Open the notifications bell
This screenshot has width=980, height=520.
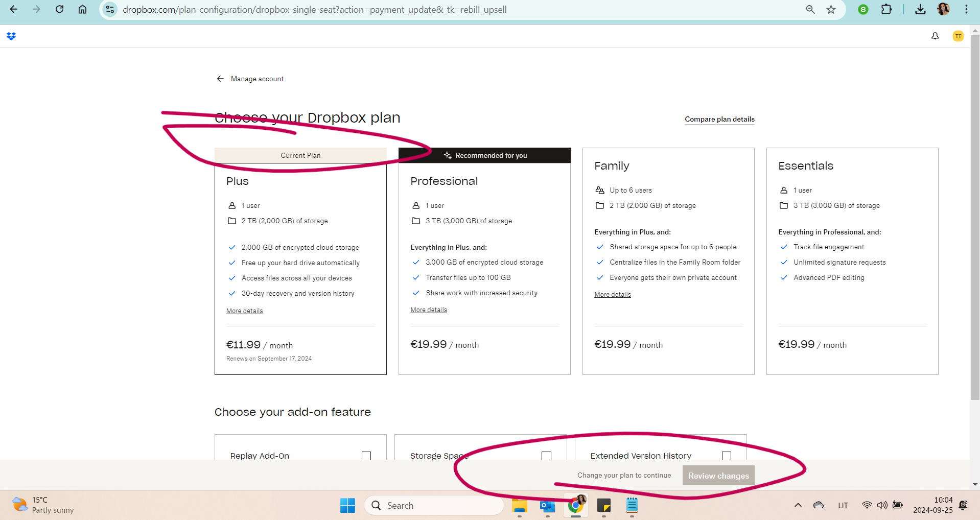pyautogui.click(x=935, y=36)
